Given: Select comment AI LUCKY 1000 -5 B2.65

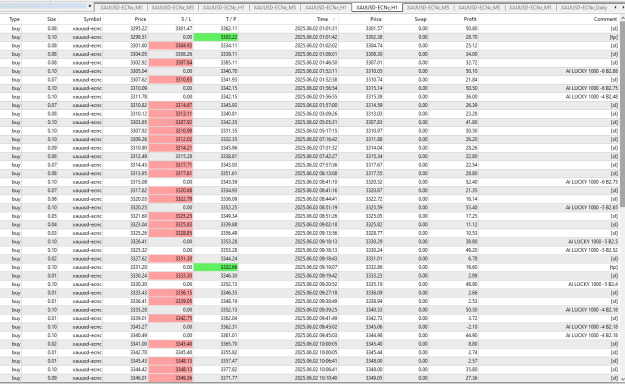Looking at the screenshot, I should pos(592,208).
